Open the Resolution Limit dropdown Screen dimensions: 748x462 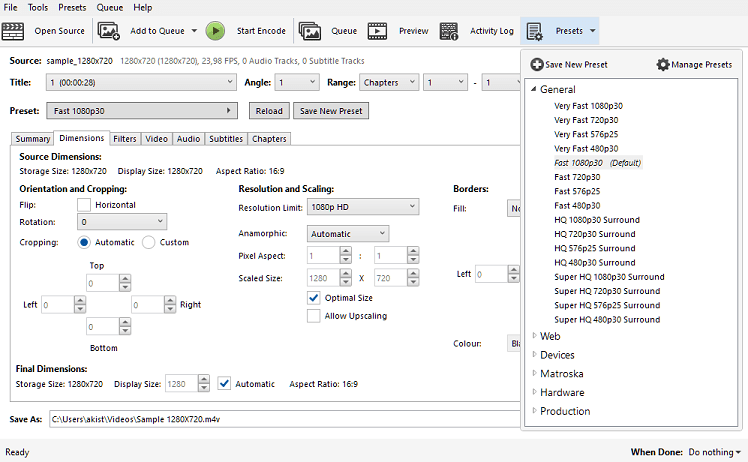[x=363, y=207]
